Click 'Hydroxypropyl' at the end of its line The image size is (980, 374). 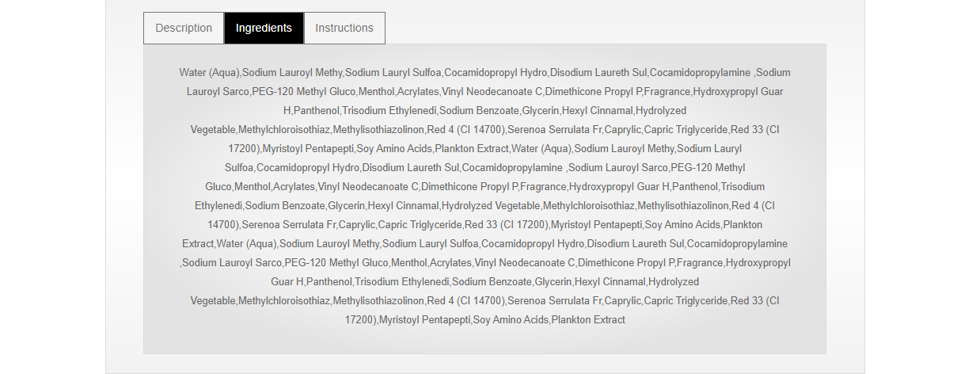point(758,263)
